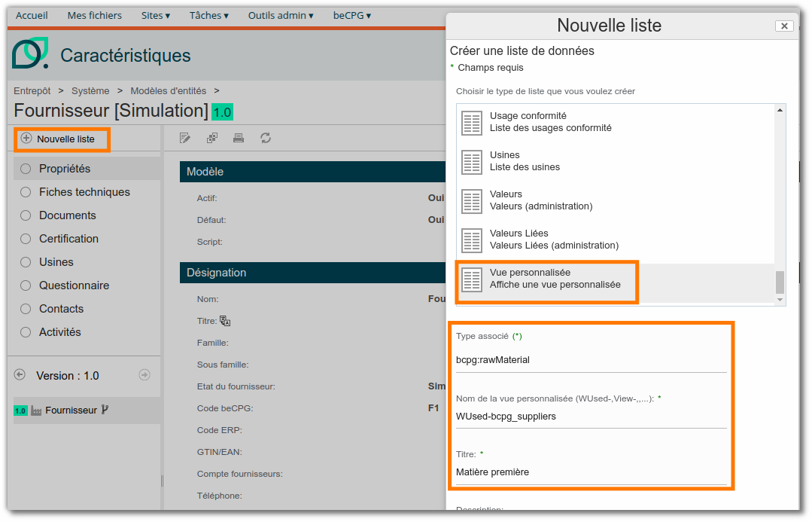This screenshot has width=812, height=522.
Task: Click the Type associé input field
Action: (591, 360)
